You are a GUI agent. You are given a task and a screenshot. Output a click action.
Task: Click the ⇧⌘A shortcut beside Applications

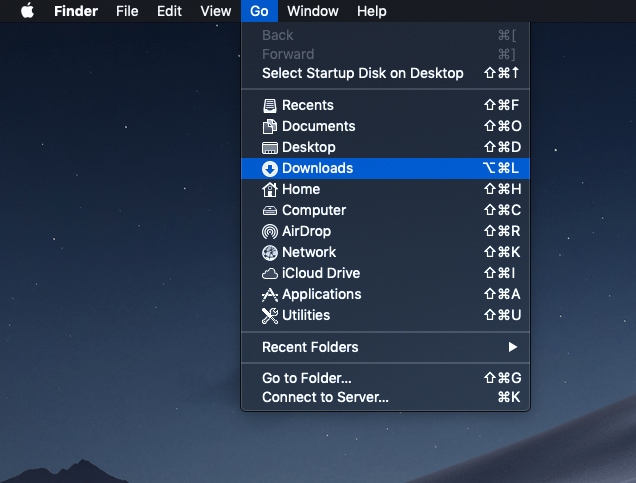pyautogui.click(x=502, y=294)
